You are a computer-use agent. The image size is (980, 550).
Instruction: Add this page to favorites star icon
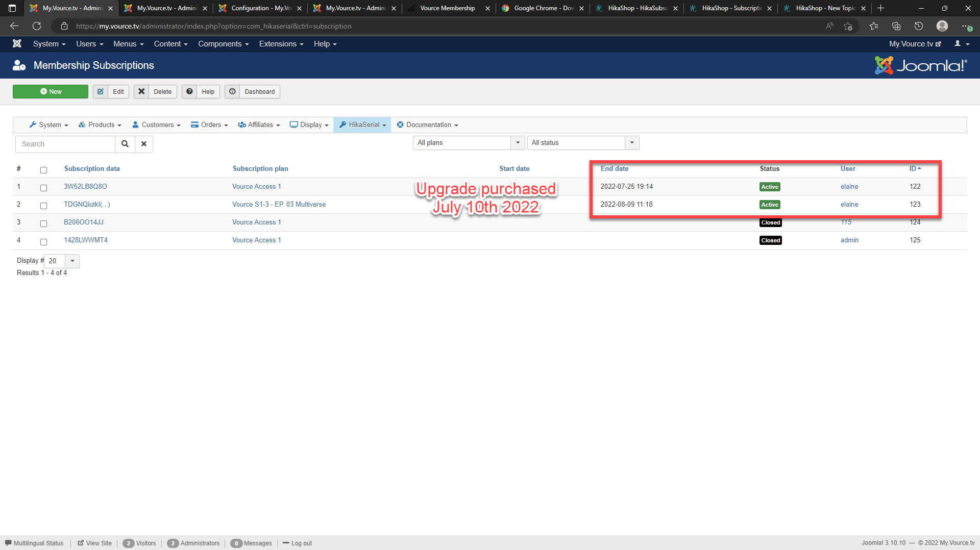click(848, 26)
